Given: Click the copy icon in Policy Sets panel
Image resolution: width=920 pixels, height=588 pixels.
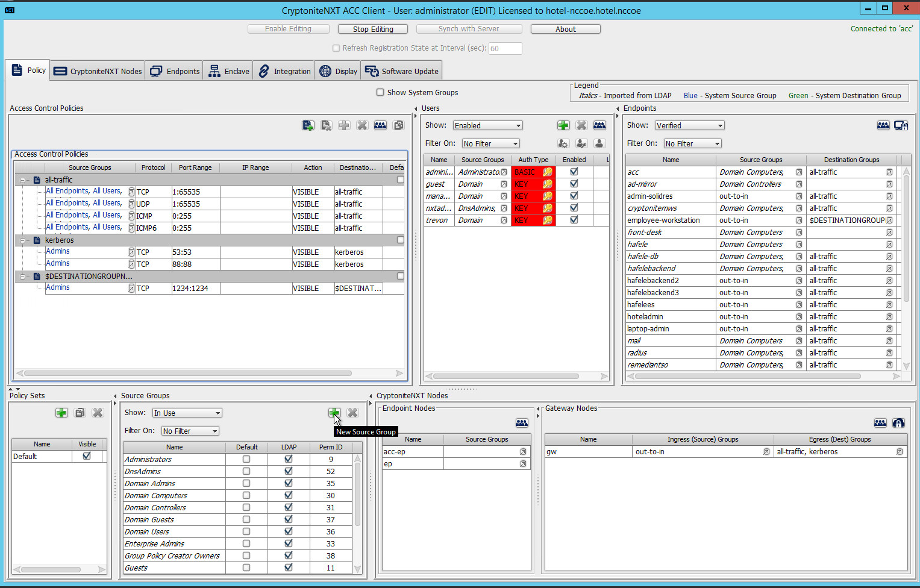Looking at the screenshot, I should tap(80, 413).
